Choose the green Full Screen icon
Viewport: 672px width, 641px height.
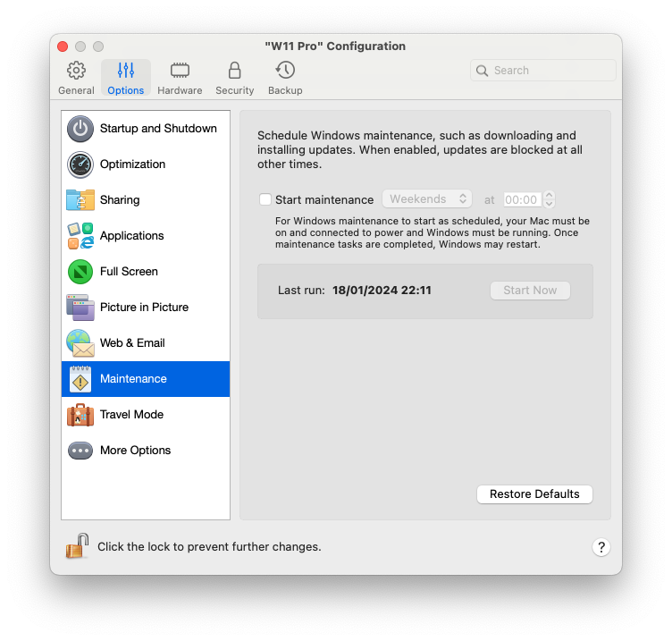[80, 272]
